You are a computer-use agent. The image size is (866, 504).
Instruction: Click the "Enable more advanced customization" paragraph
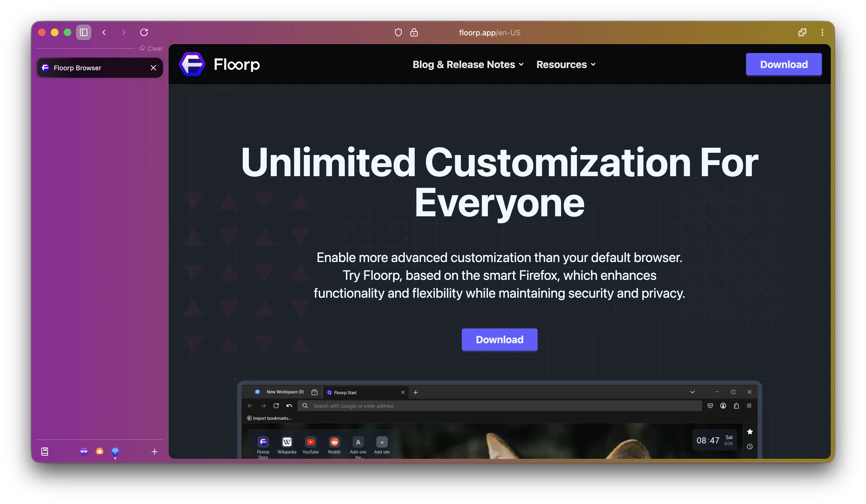[499, 275]
